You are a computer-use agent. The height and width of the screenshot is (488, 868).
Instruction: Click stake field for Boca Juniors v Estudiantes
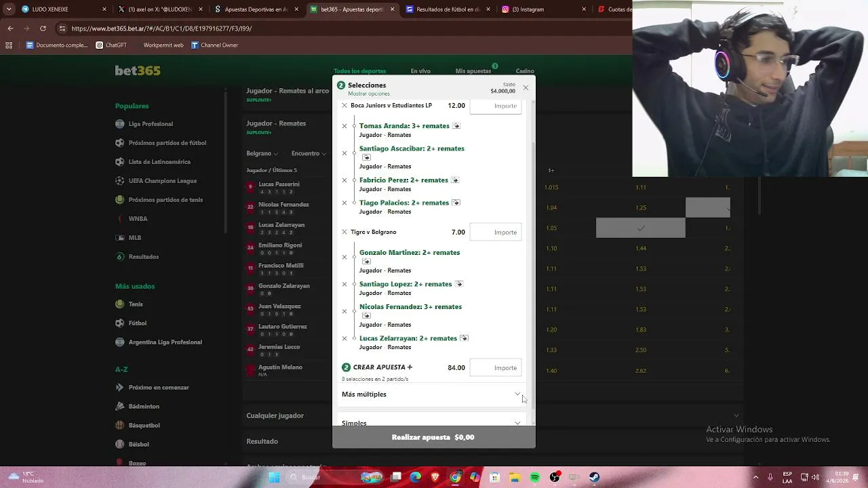(496, 106)
